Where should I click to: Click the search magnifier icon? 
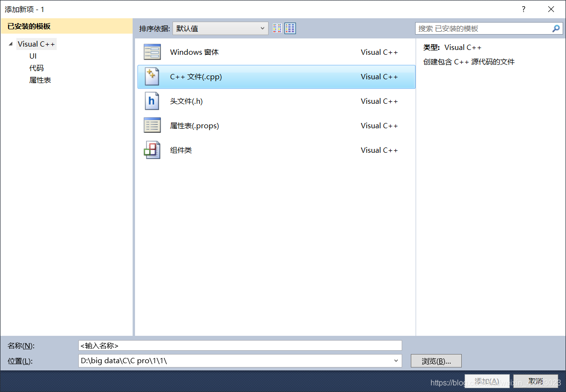pyautogui.click(x=556, y=28)
